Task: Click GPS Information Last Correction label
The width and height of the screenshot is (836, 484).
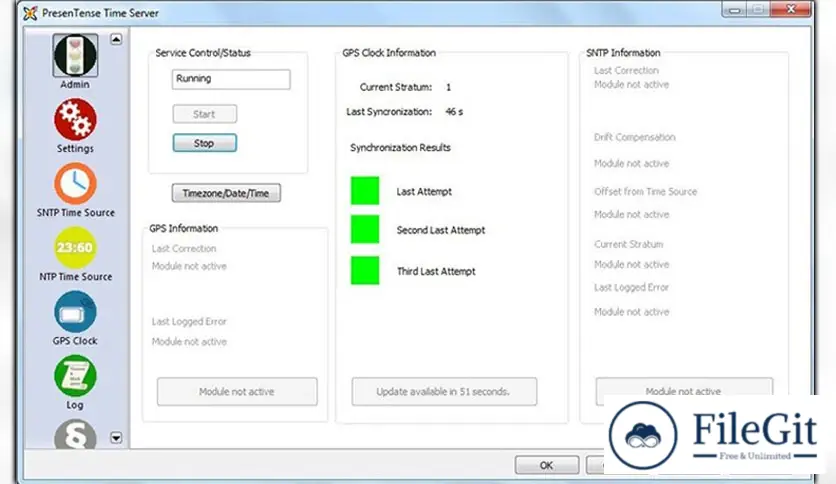Action: click(x=184, y=248)
